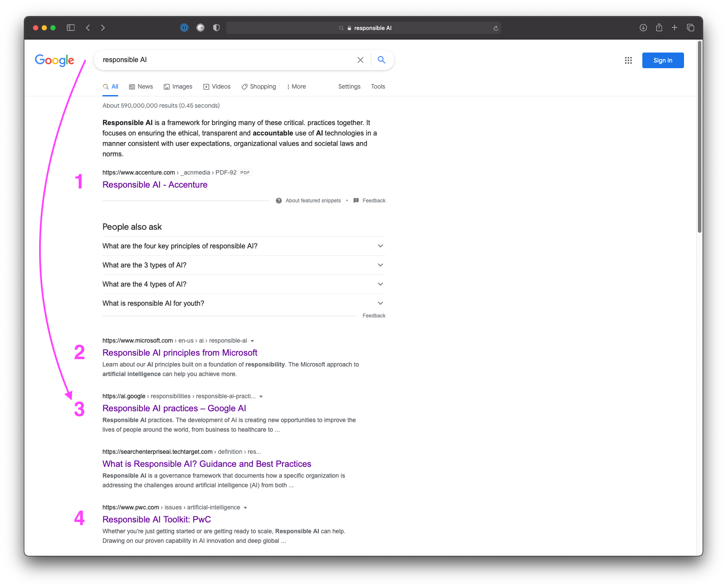
Task: Click the 'About featured snippets' link
Action: tap(313, 201)
